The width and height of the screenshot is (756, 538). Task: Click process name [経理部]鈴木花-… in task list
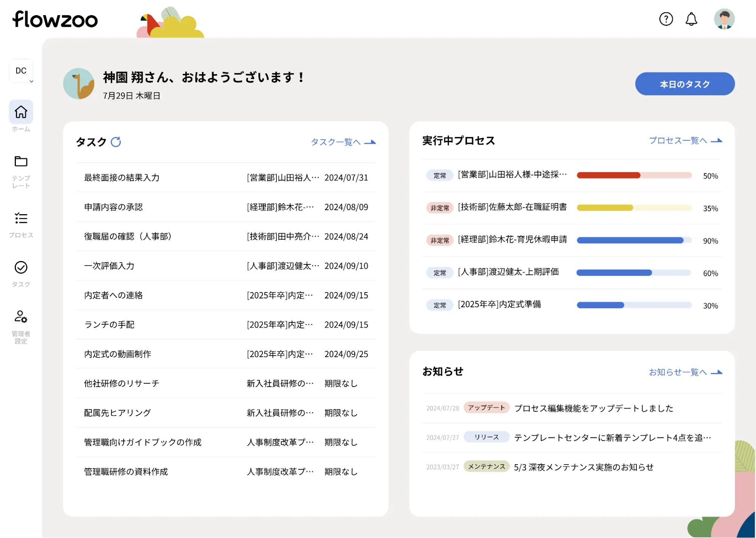(x=280, y=207)
